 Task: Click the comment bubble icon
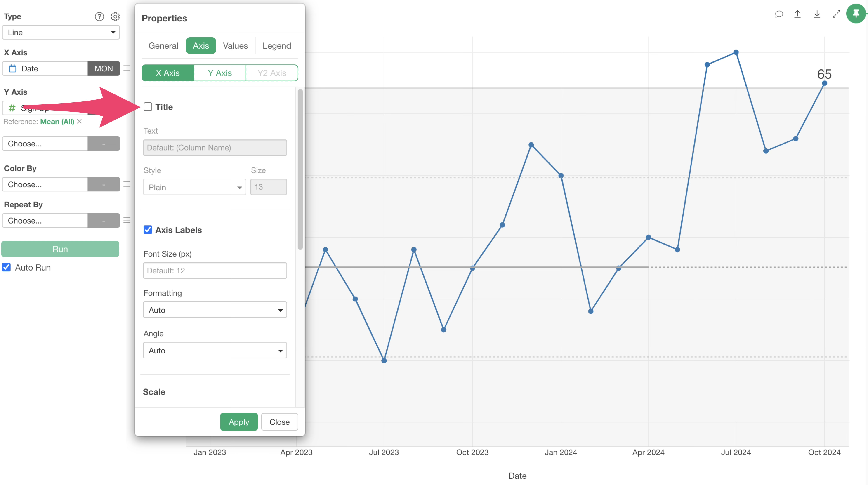pyautogui.click(x=779, y=14)
